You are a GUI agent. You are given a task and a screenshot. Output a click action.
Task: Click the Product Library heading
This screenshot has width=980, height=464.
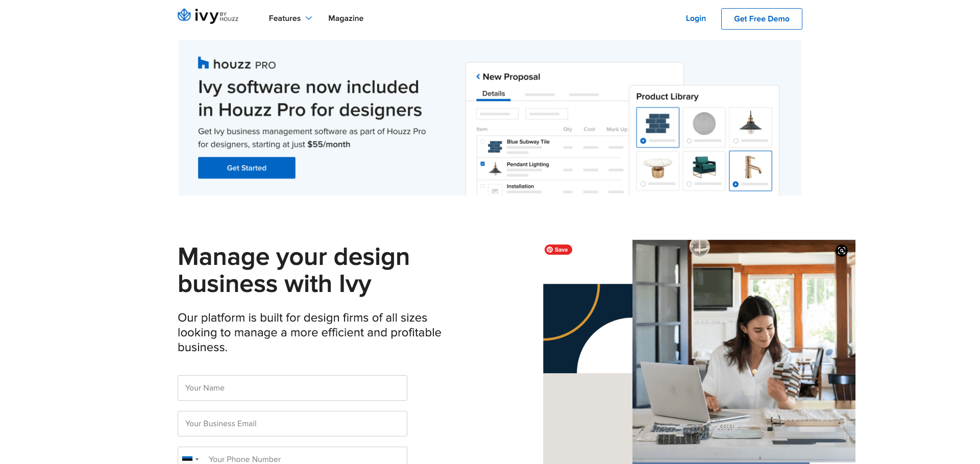coord(667,96)
